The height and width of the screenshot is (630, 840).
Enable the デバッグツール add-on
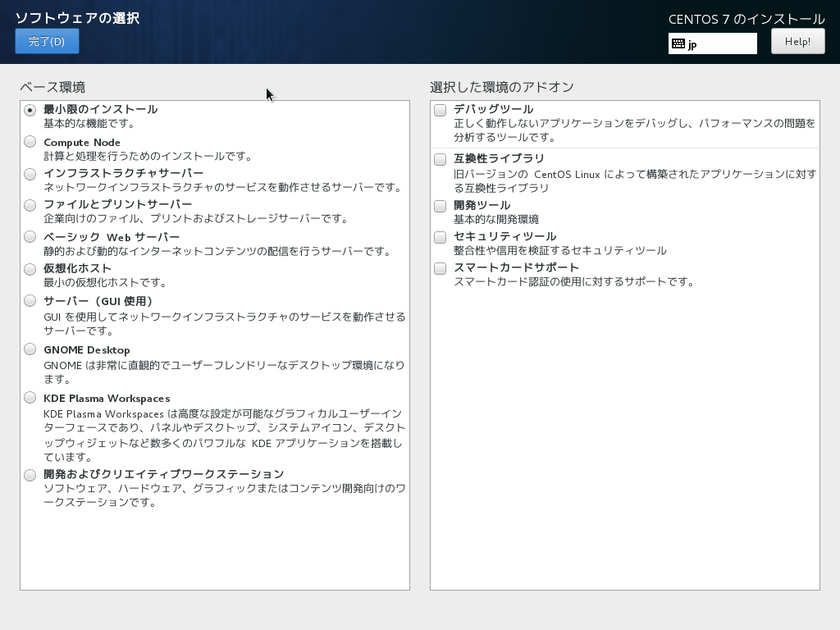pos(440,108)
